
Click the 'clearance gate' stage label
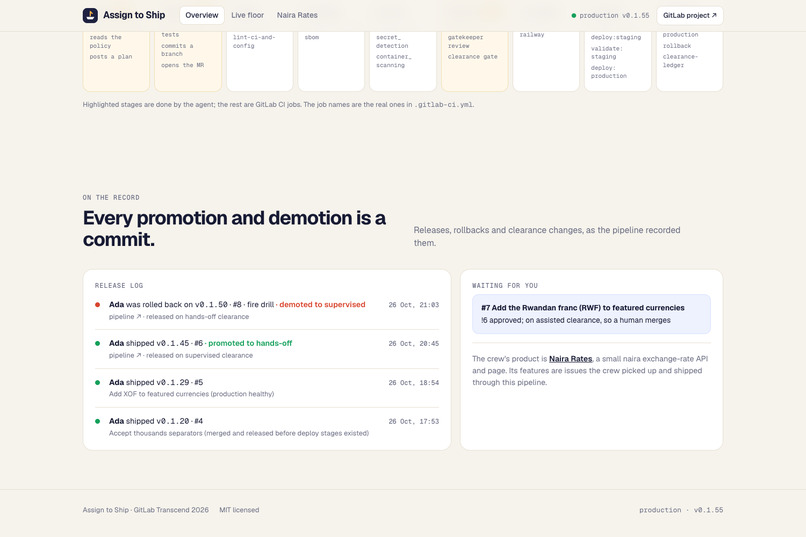472,57
